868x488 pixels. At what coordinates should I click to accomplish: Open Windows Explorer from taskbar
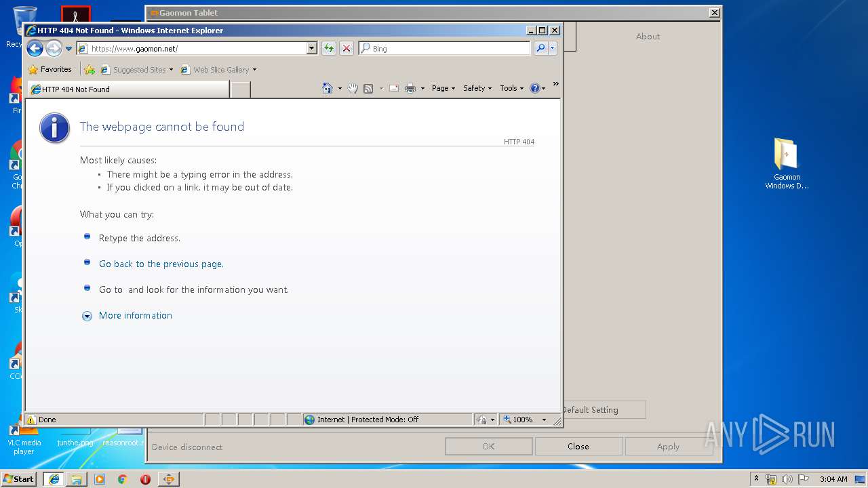tap(77, 479)
